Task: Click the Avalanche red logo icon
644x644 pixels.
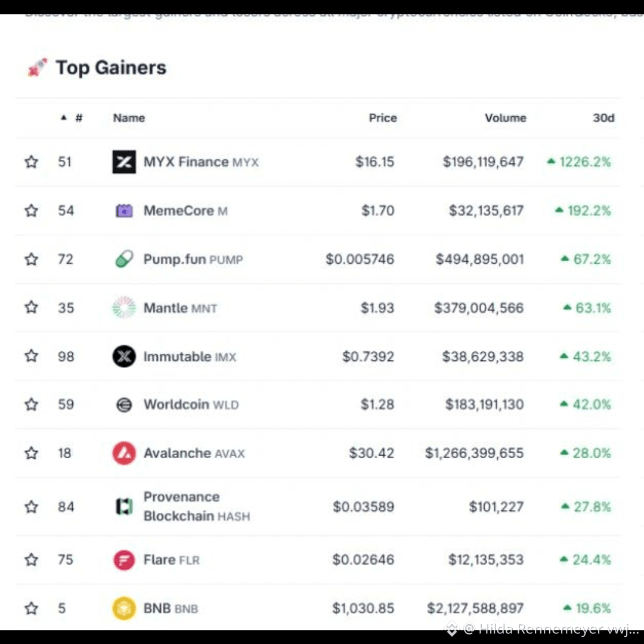Action: pos(124,453)
